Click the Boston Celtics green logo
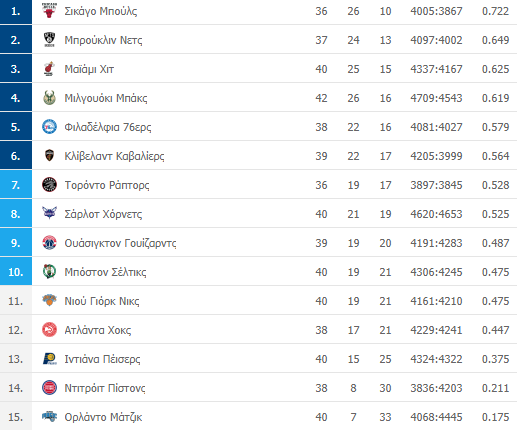This screenshot has height=430, width=517. [x=49, y=271]
